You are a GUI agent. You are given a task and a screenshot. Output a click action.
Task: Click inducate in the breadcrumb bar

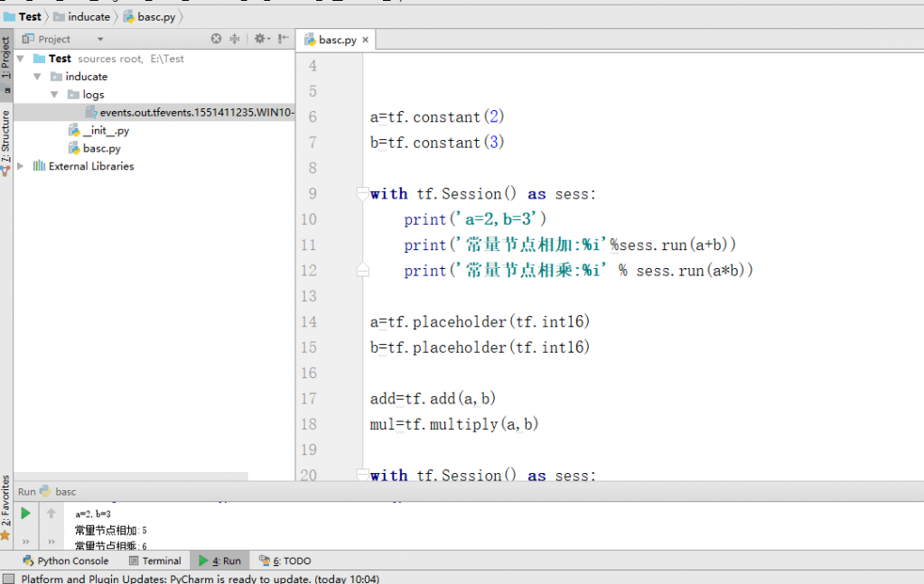click(x=89, y=16)
